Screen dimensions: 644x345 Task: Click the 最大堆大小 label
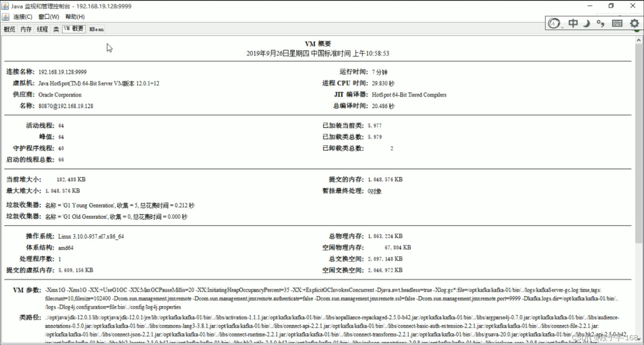pyautogui.click(x=23, y=191)
